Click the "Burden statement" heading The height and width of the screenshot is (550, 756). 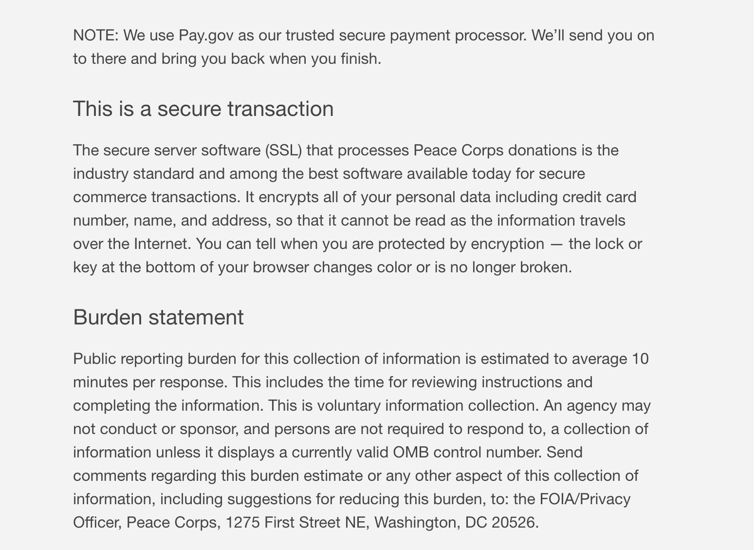click(158, 317)
